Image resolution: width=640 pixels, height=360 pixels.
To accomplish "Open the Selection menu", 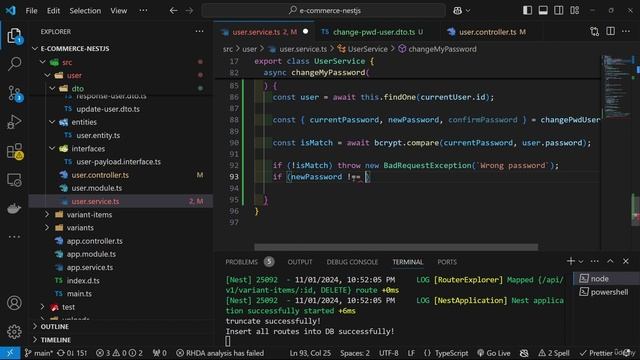I will (x=85, y=11).
